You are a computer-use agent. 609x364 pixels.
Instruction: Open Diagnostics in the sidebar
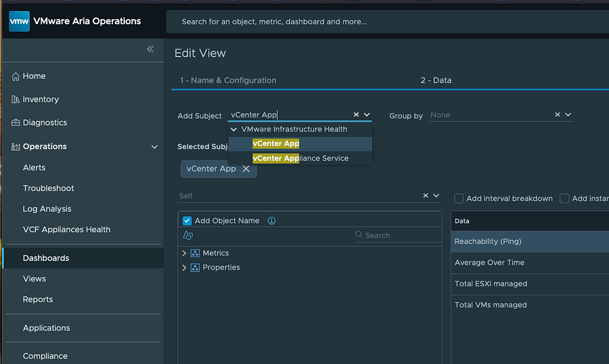pos(45,122)
